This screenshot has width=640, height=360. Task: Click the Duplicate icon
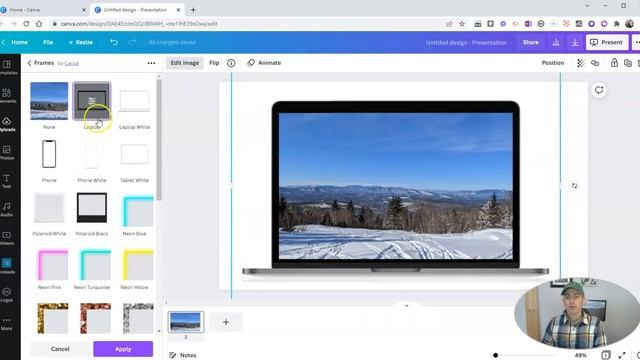[628, 63]
